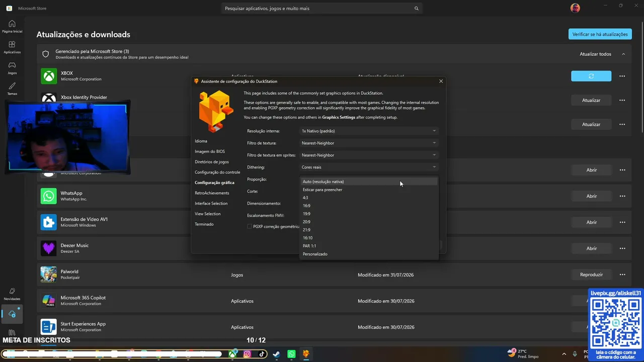The image size is (644, 362).
Task: Open more options for Extensão de Vídeo AV1
Action: (622, 222)
